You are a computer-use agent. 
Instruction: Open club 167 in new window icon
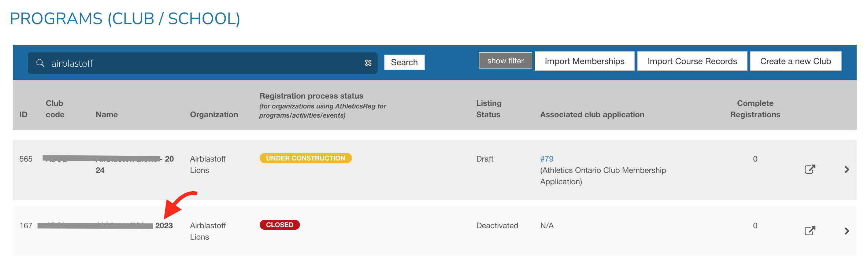[809, 231]
